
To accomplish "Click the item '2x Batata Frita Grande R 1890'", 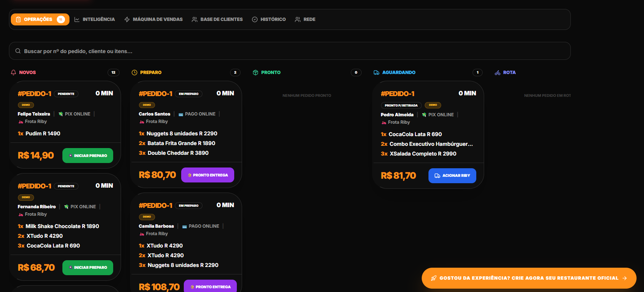I will point(177,143).
